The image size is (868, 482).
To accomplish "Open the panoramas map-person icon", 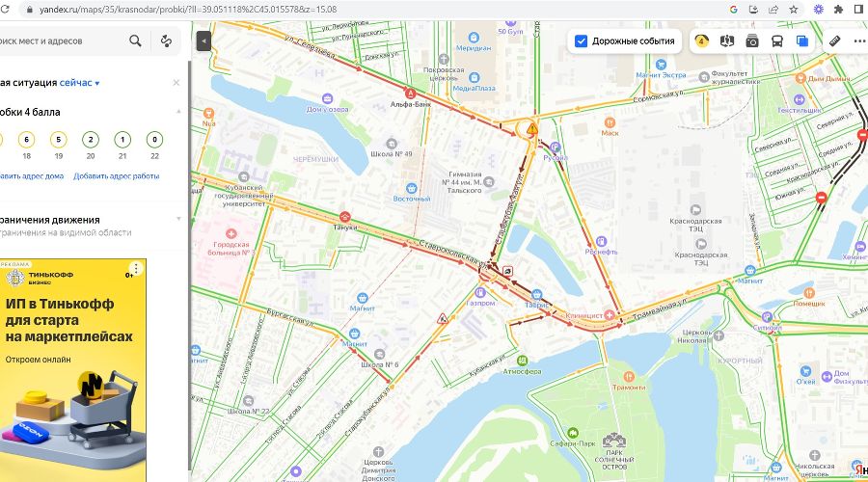I will [727, 40].
